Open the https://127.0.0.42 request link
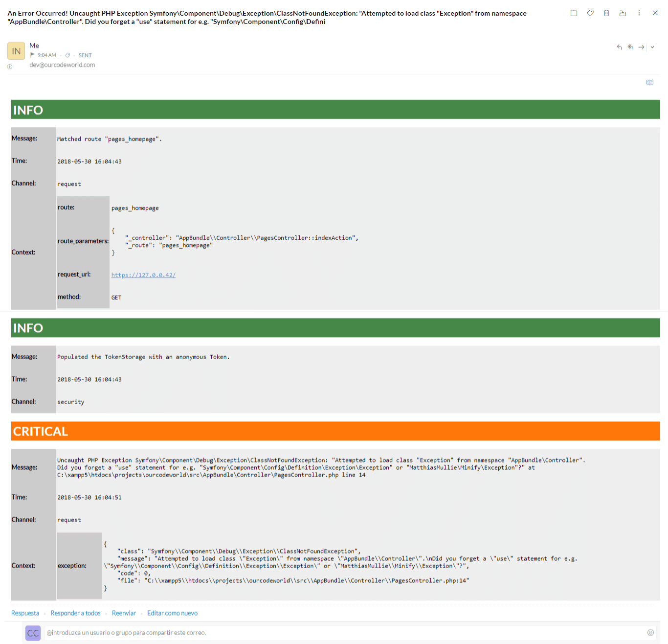This screenshot has height=644, width=668. [x=143, y=275]
